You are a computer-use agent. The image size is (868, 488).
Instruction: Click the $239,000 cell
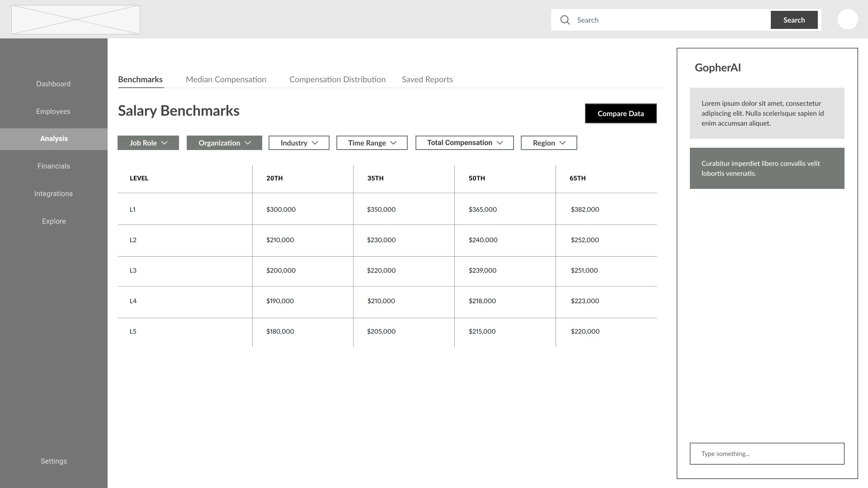coord(482,270)
